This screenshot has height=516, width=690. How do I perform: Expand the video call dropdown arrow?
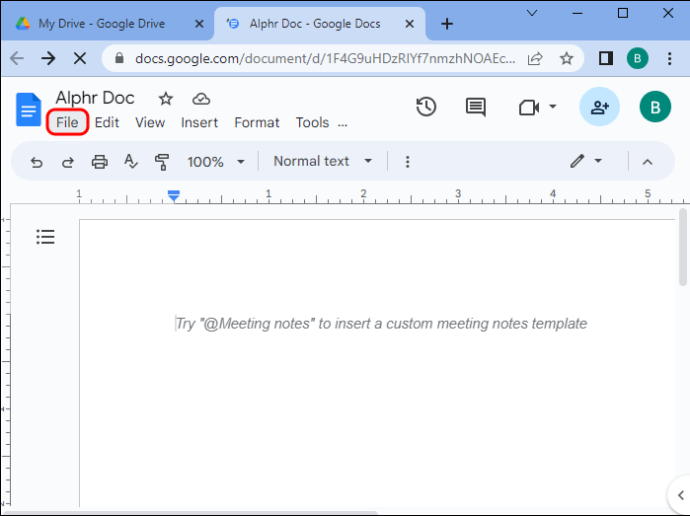point(553,106)
